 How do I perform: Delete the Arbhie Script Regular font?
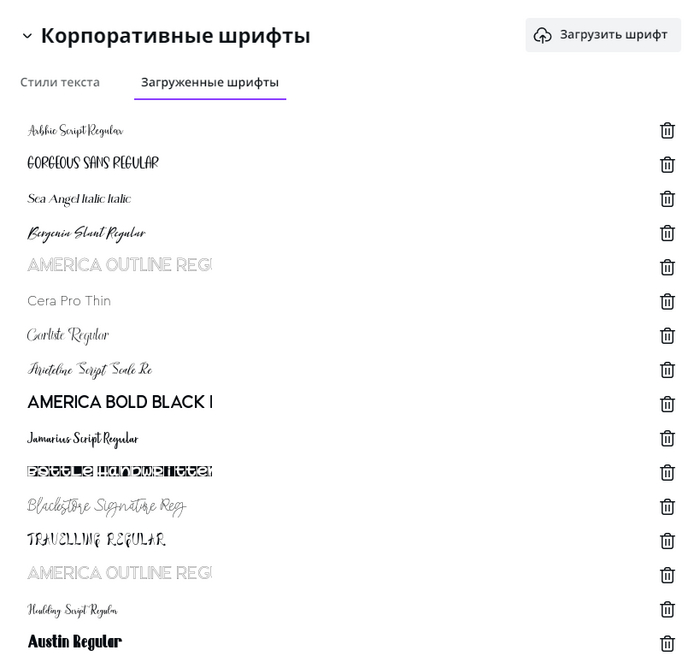click(667, 130)
